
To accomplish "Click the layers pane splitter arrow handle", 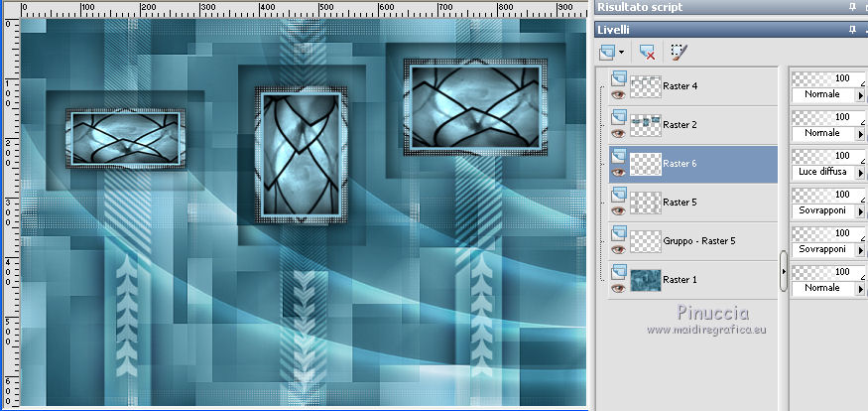I will click(784, 271).
